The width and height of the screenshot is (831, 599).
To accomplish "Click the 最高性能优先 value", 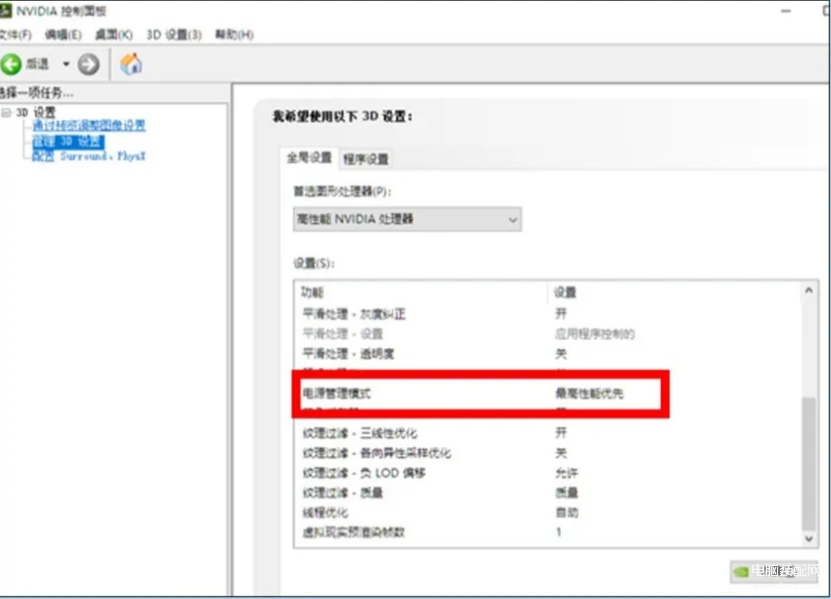I will coord(589,393).
